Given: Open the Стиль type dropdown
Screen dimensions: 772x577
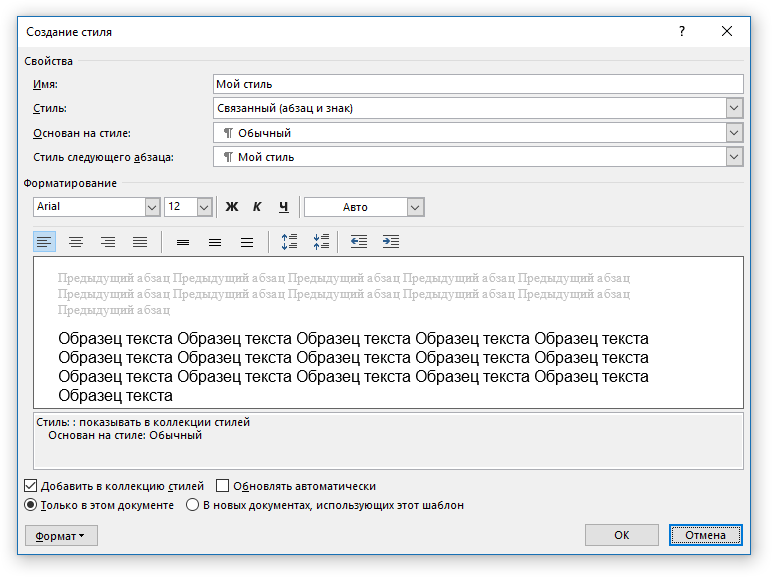Looking at the screenshot, I should click(734, 108).
